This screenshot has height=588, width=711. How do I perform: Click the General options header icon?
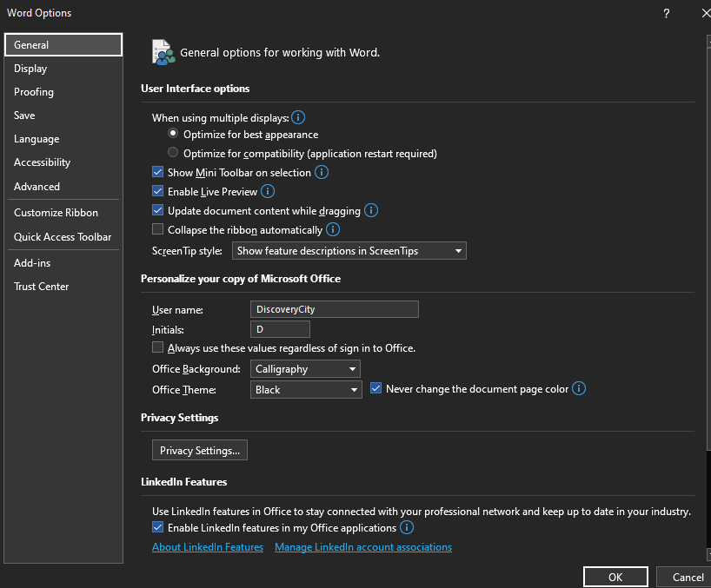pos(163,53)
